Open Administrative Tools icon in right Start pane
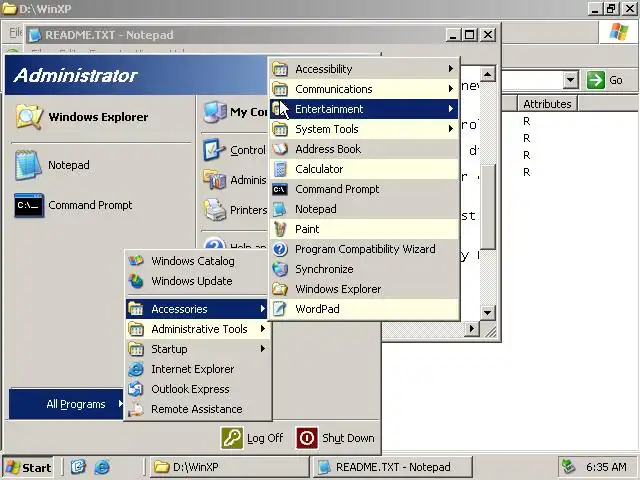Screen dimensions: 640x480 coord(215,180)
